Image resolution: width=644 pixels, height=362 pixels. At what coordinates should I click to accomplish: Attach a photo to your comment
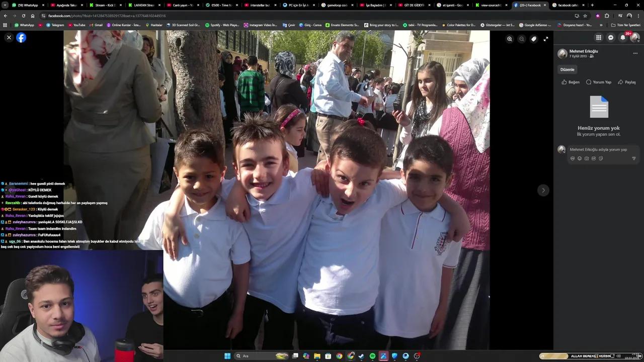[x=586, y=158]
